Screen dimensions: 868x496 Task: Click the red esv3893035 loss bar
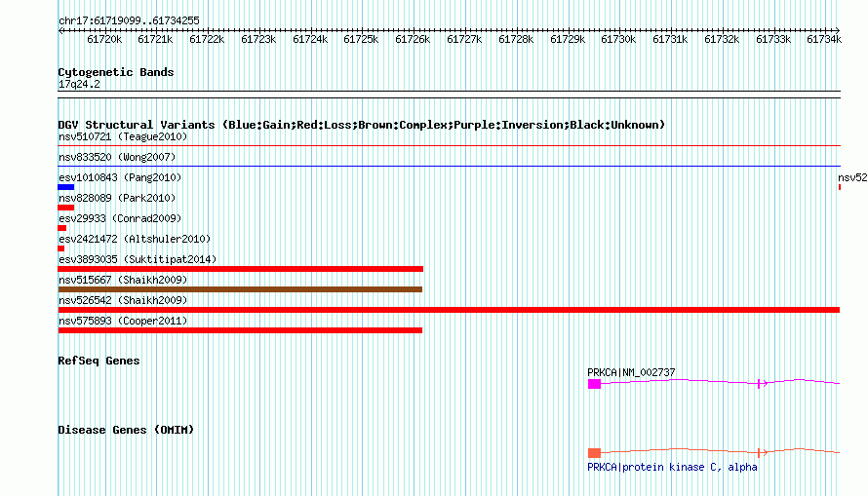pos(241,269)
